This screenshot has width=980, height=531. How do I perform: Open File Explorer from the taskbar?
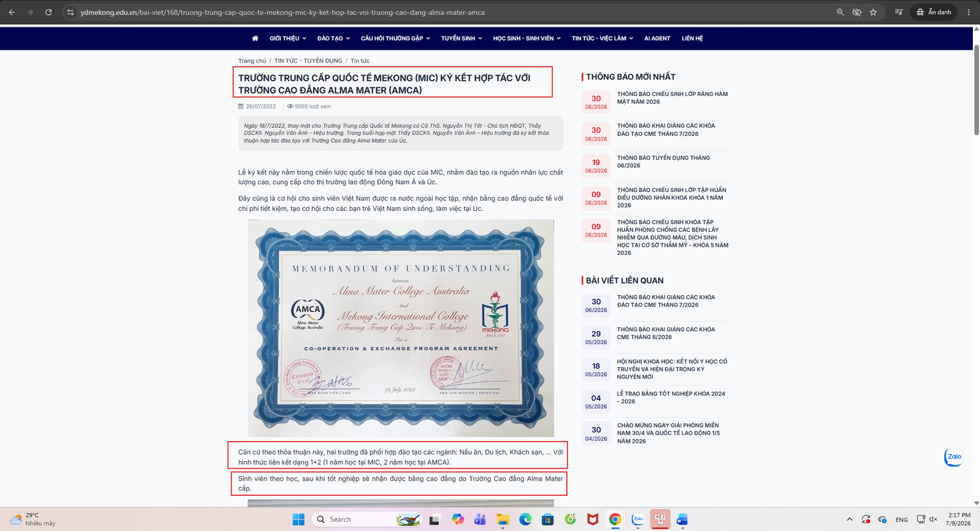(x=502, y=519)
